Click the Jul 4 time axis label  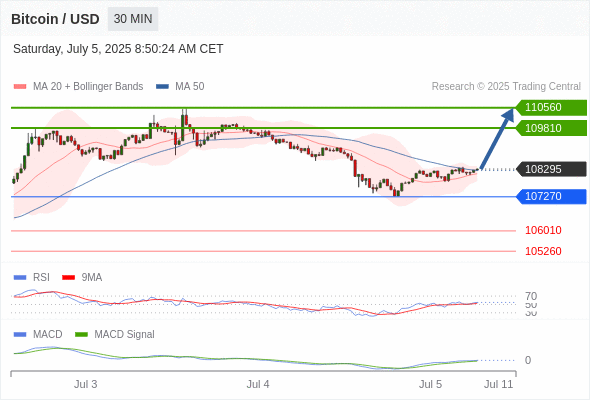[258, 384]
